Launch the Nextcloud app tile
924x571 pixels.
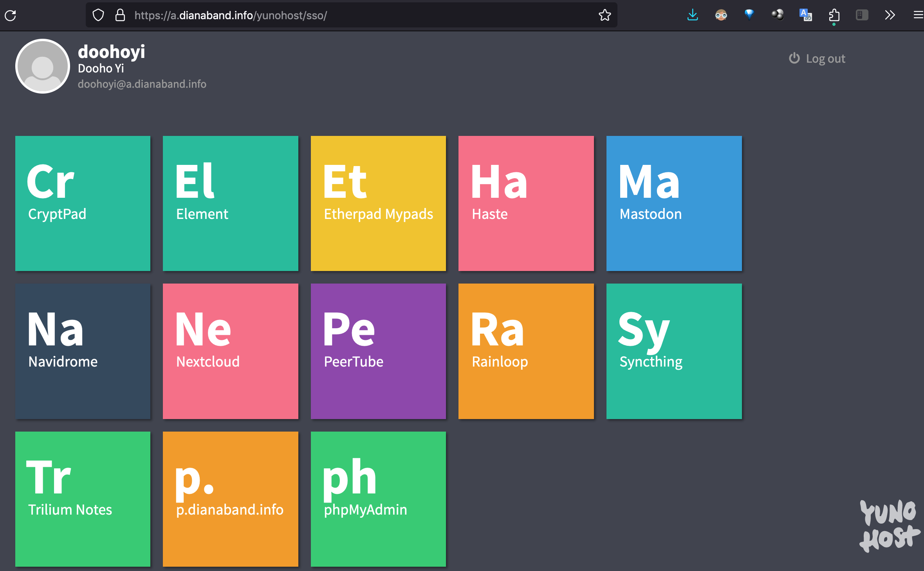click(230, 351)
